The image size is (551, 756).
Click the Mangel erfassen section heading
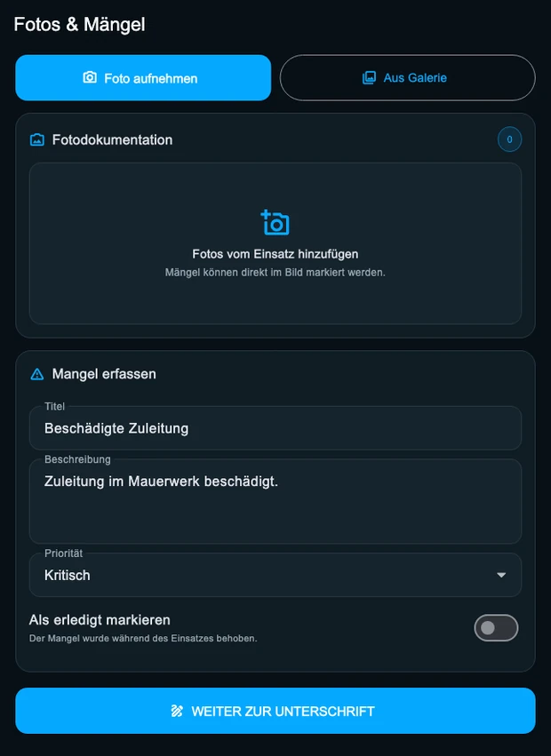[104, 374]
